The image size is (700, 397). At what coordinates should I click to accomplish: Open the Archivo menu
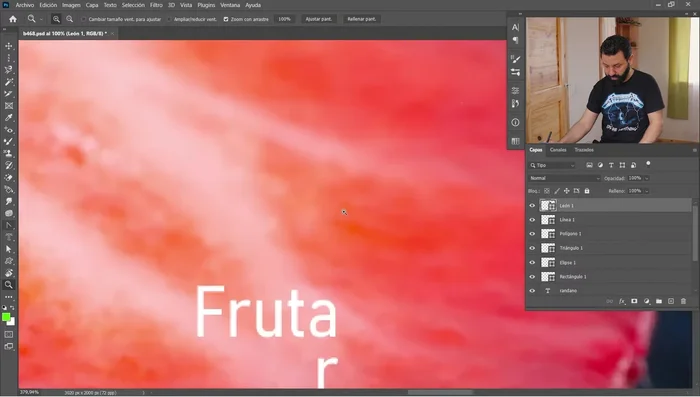[x=25, y=5]
